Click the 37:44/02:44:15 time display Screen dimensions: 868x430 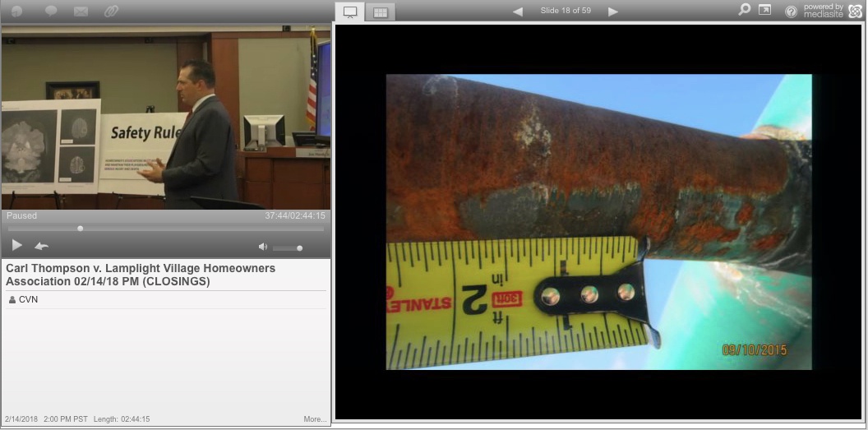pos(294,215)
